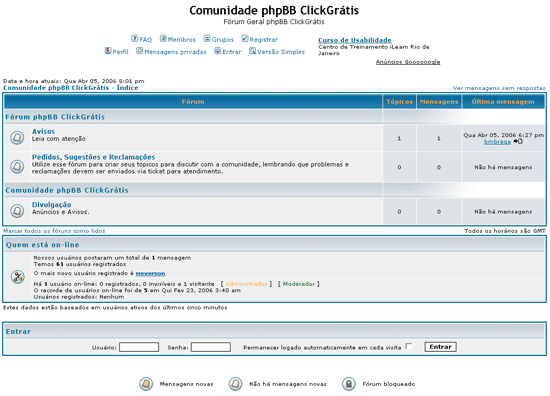Image resolution: width=550 pixels, height=396 pixels.
Task: Click 'Fórum Geral phpBB ClickGrátis' subtitle
Action: pyautogui.click(x=274, y=22)
